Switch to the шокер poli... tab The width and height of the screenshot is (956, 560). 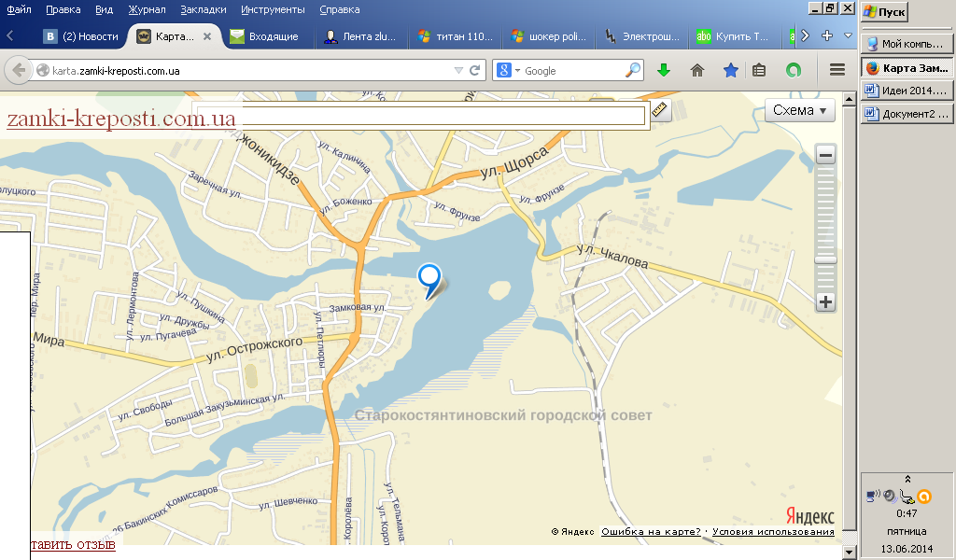point(549,36)
